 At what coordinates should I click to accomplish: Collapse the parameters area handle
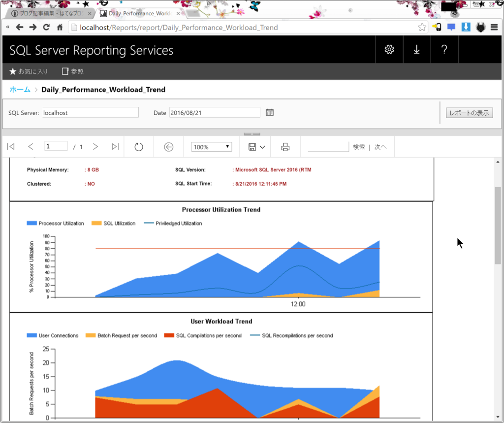point(252,134)
